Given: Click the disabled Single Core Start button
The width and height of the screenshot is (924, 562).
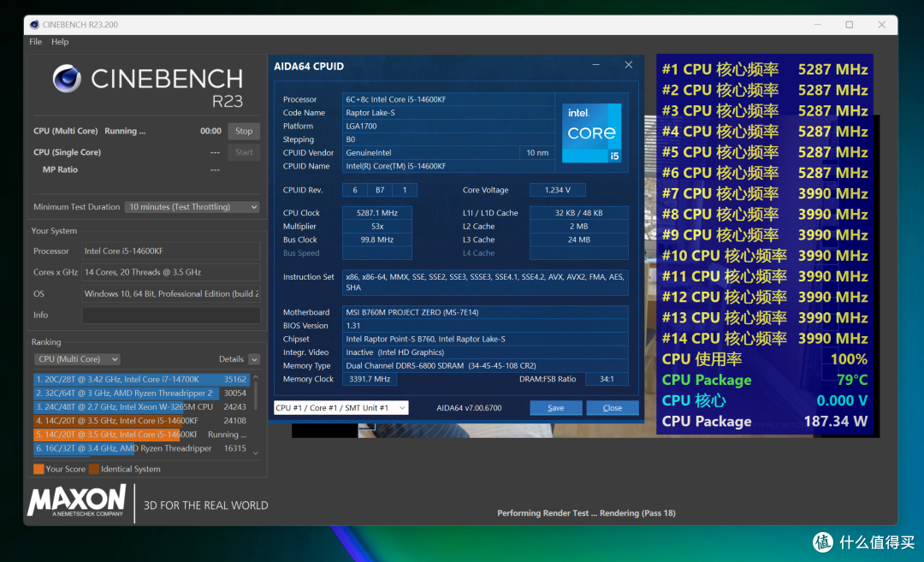Looking at the screenshot, I should pyautogui.click(x=244, y=152).
